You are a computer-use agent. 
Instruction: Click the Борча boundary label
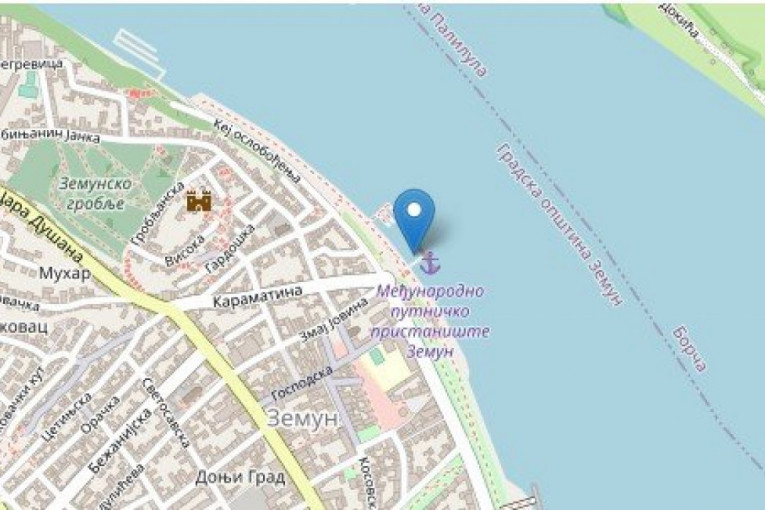tap(690, 349)
